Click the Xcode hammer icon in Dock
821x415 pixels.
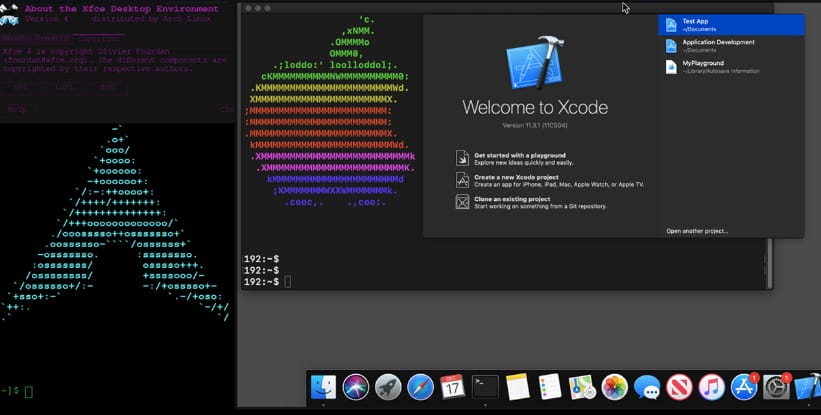click(808, 388)
